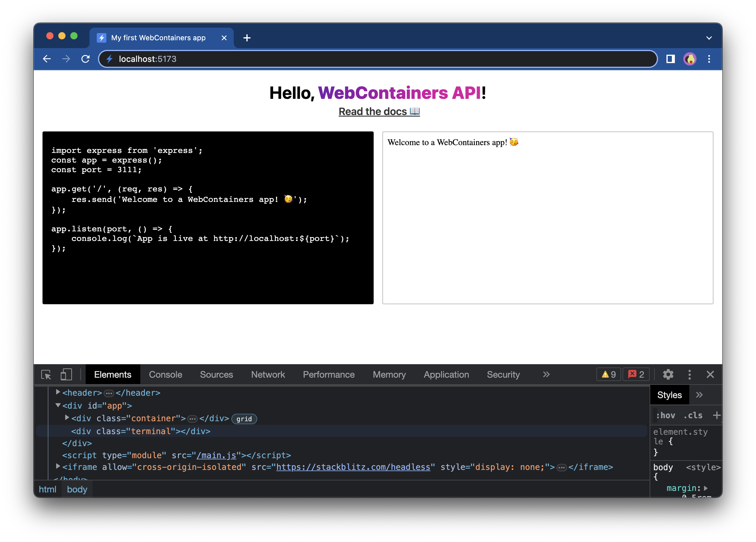Expand the header element node
The image size is (756, 542).
(57, 392)
